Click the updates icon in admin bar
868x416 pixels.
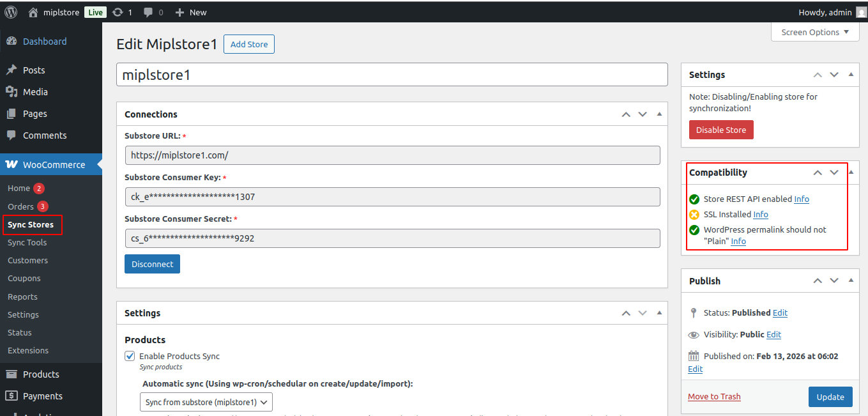click(x=118, y=12)
